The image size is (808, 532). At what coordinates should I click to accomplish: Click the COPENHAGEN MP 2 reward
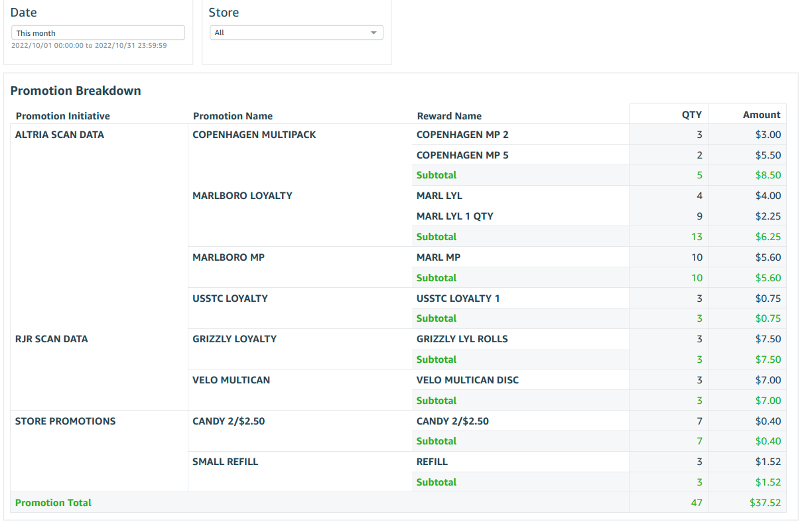(x=462, y=135)
